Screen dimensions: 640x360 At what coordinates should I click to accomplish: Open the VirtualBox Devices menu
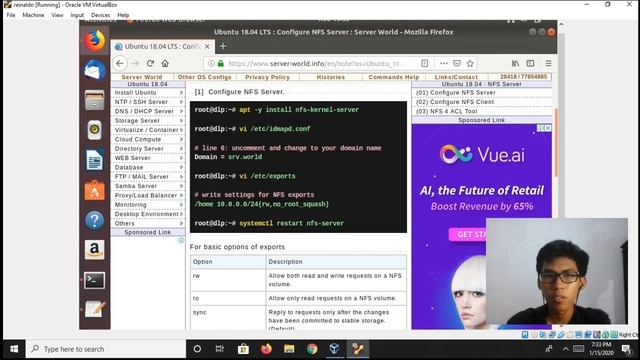pos(100,15)
